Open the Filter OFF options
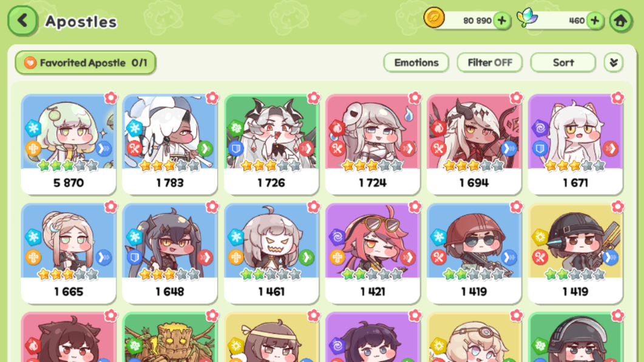The width and height of the screenshot is (644, 362). coord(490,63)
